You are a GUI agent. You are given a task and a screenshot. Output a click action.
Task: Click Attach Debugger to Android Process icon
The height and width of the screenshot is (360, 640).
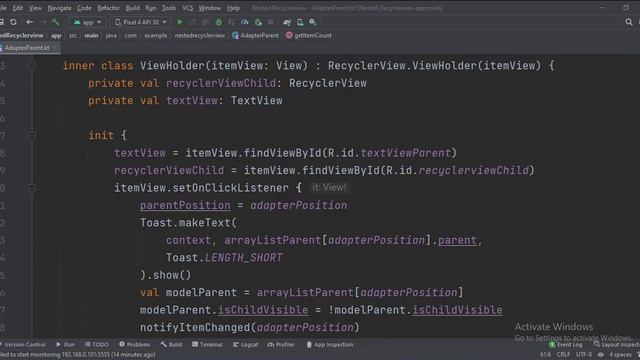(258, 22)
